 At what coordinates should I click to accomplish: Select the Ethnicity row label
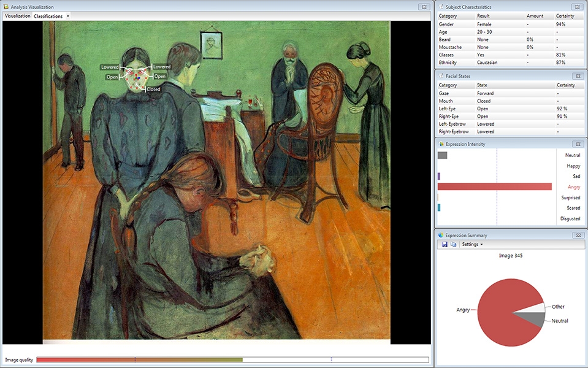pos(448,63)
